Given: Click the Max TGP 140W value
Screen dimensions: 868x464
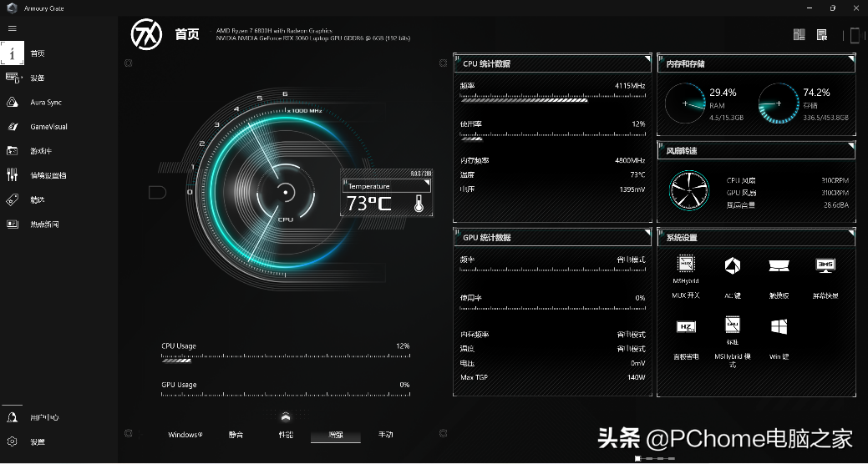Looking at the screenshot, I should coord(637,377).
